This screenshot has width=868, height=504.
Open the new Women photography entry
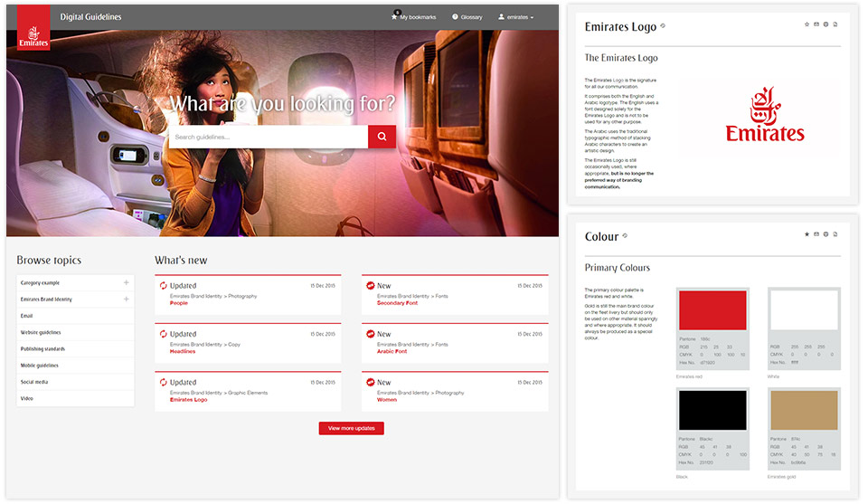click(x=387, y=399)
